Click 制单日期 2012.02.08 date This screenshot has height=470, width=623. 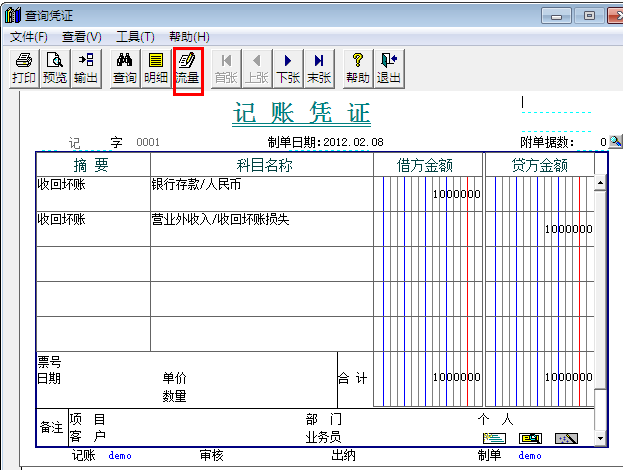coord(353,142)
